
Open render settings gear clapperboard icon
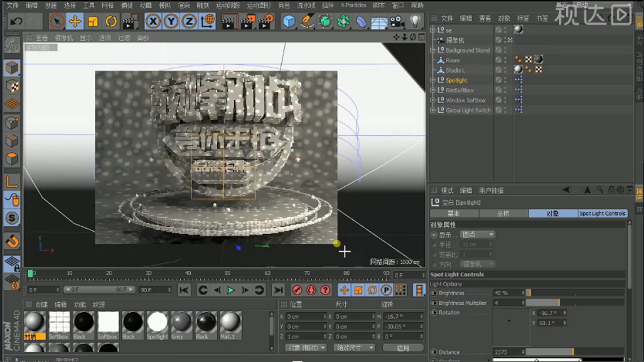pos(266,21)
